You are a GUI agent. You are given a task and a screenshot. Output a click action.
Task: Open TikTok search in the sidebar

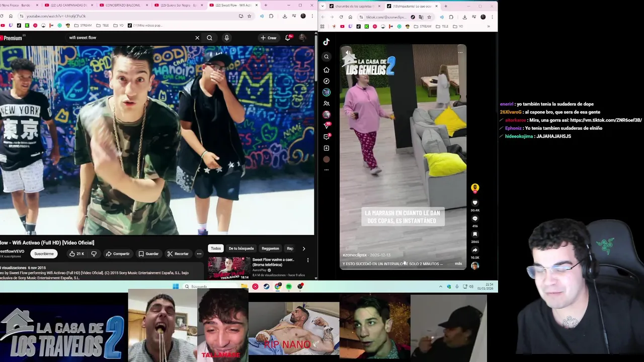pyautogui.click(x=326, y=57)
